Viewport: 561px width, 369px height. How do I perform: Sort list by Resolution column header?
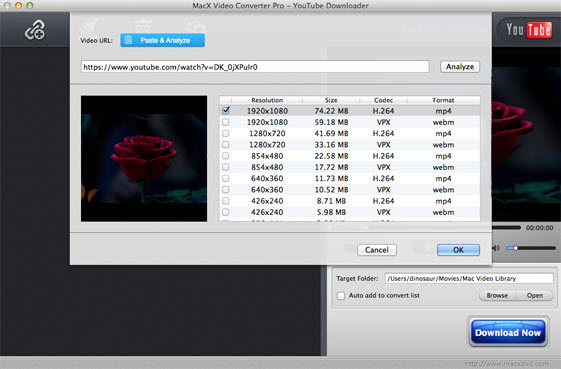[267, 100]
